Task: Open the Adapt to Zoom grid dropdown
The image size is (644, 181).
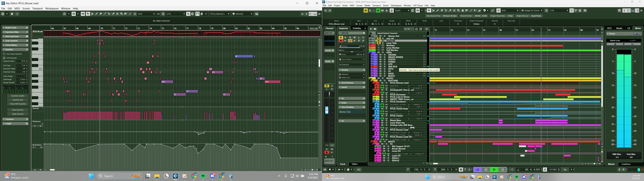Action: (532, 11)
